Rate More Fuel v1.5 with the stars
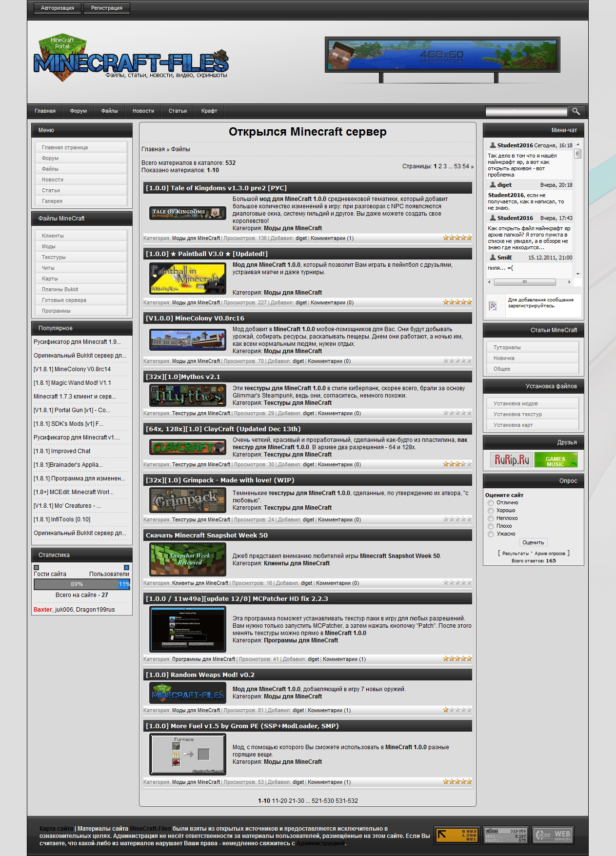 [x=457, y=782]
